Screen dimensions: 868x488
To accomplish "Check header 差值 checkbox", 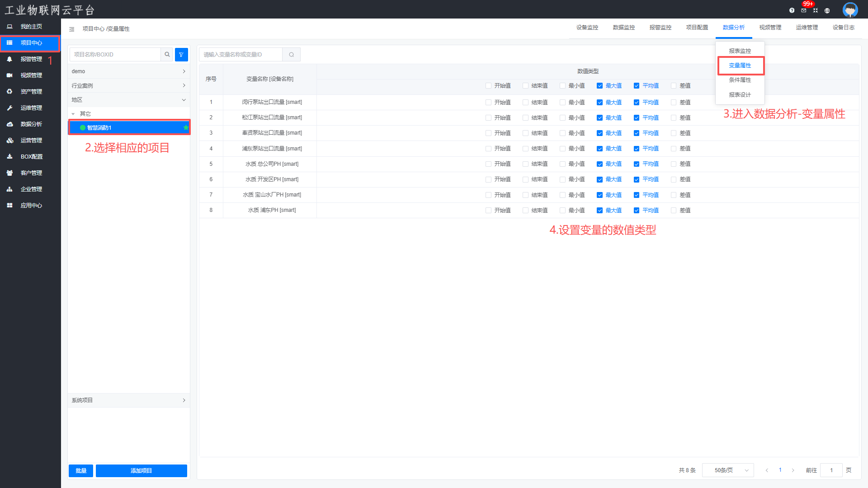I will [674, 86].
